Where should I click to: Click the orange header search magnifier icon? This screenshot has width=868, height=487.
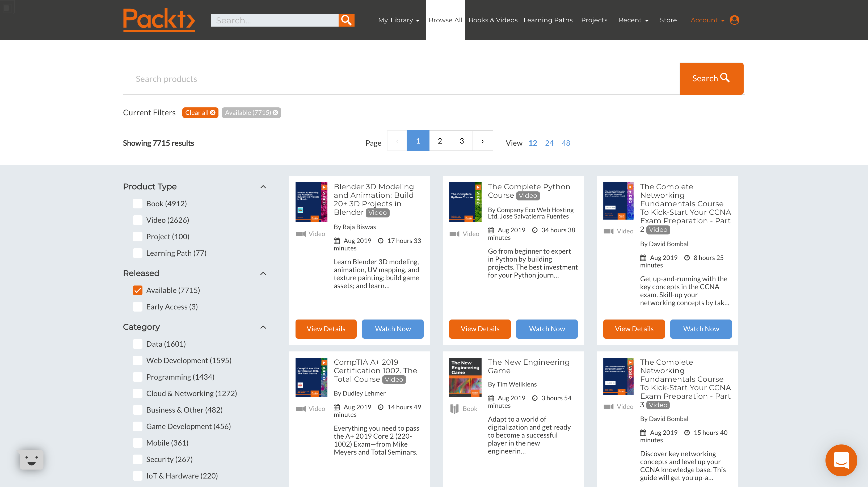click(346, 20)
